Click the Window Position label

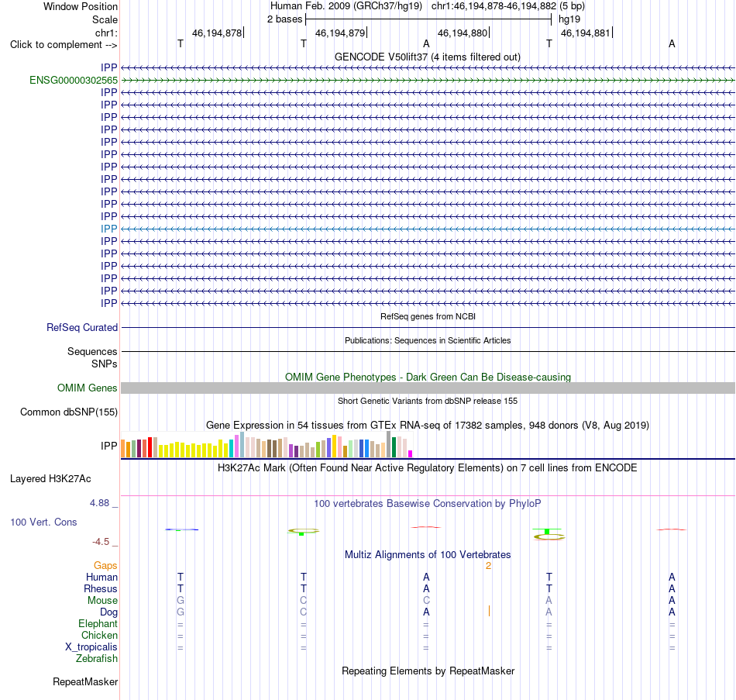[81, 6]
